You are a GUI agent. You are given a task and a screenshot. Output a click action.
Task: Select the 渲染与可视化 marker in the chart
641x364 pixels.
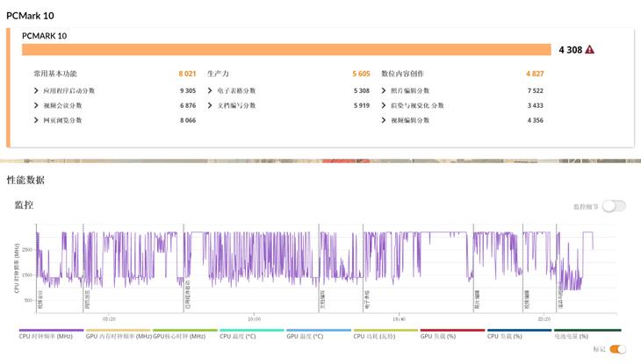tap(560, 295)
